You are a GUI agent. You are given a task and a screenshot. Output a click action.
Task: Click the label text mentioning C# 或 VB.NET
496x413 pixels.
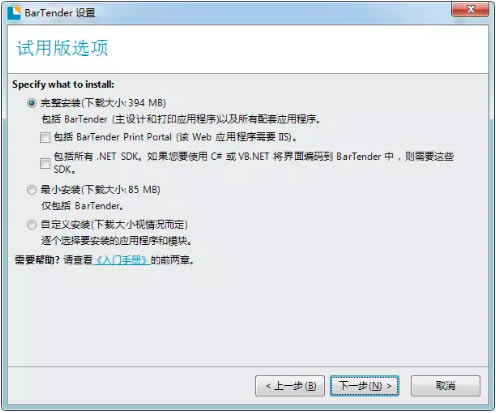point(254,163)
